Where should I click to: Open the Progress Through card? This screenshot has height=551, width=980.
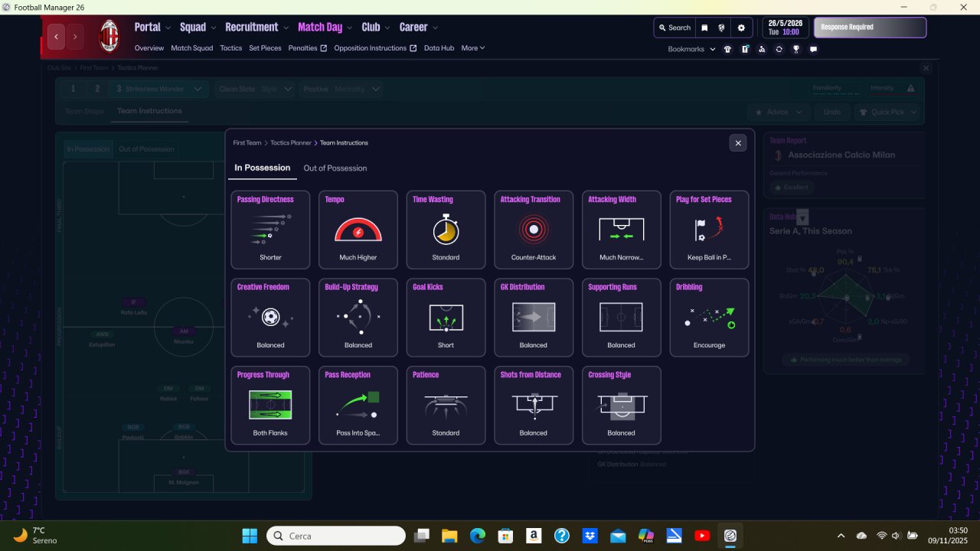[x=270, y=406]
